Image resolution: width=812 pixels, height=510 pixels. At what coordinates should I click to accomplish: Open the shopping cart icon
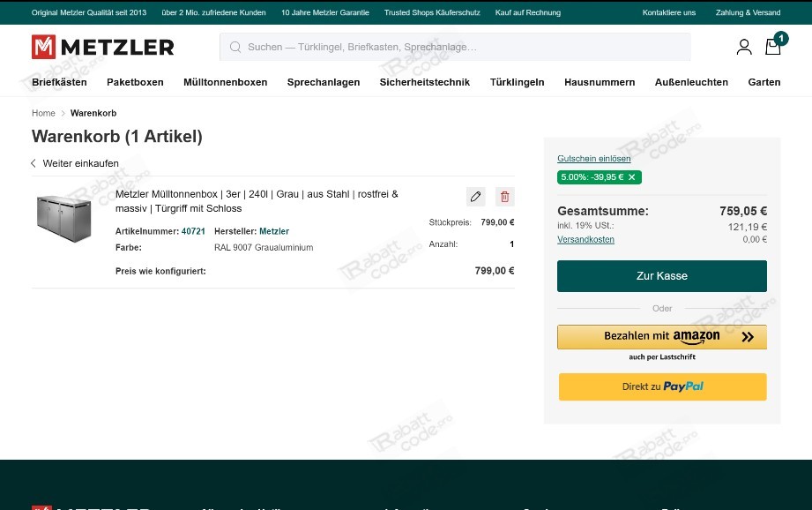[x=772, y=47]
